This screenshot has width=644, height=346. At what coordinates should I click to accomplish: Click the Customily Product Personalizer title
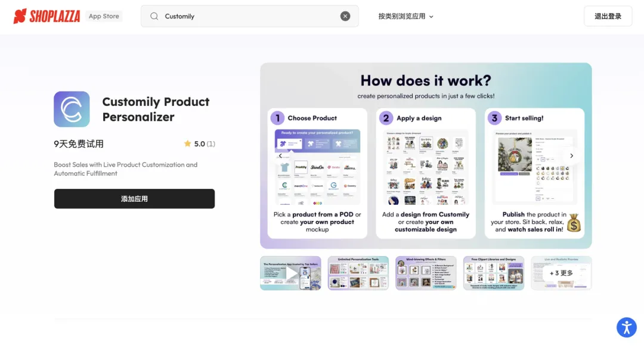[x=156, y=109]
